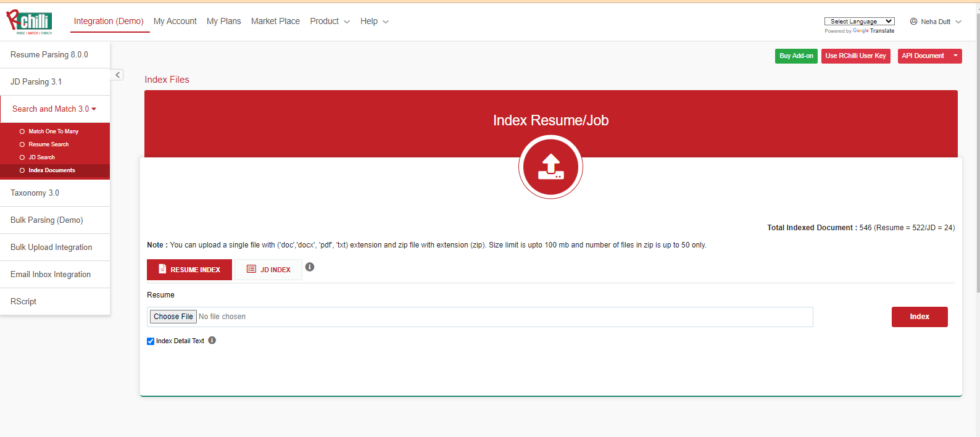Toggle the Index Detail Text checkbox
This screenshot has height=437, width=980.
click(151, 341)
